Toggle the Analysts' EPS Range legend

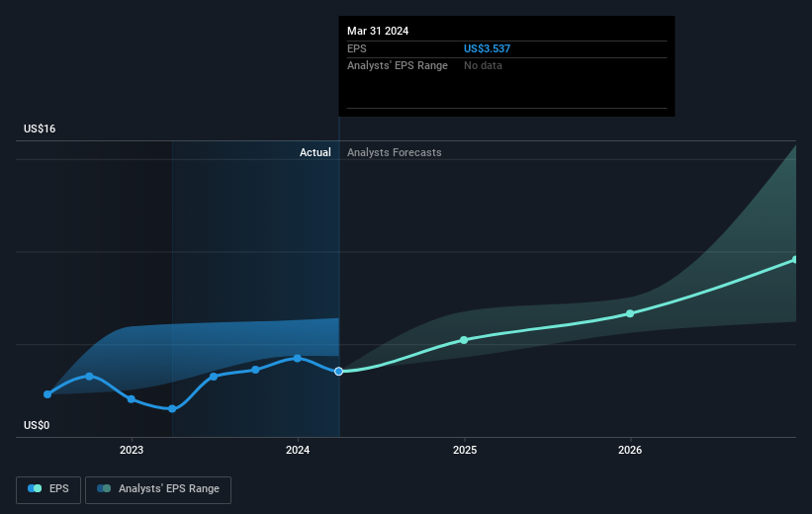point(158,489)
